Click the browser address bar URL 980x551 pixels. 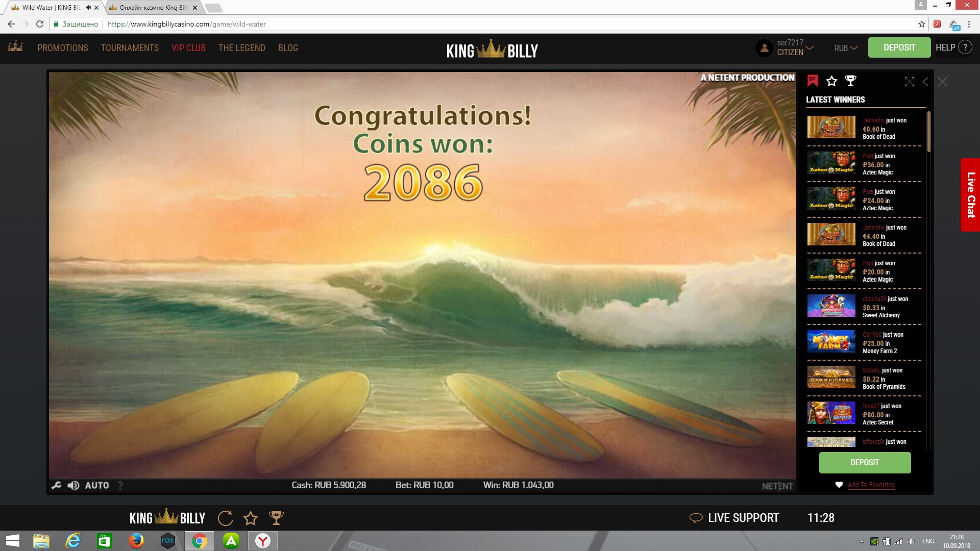[186, 24]
